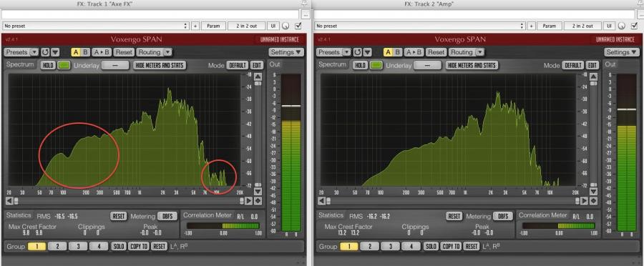This screenshot has width=644, height=266.
Task: Open Routing dropdown in Amp SPAN
Action: coord(466,52)
